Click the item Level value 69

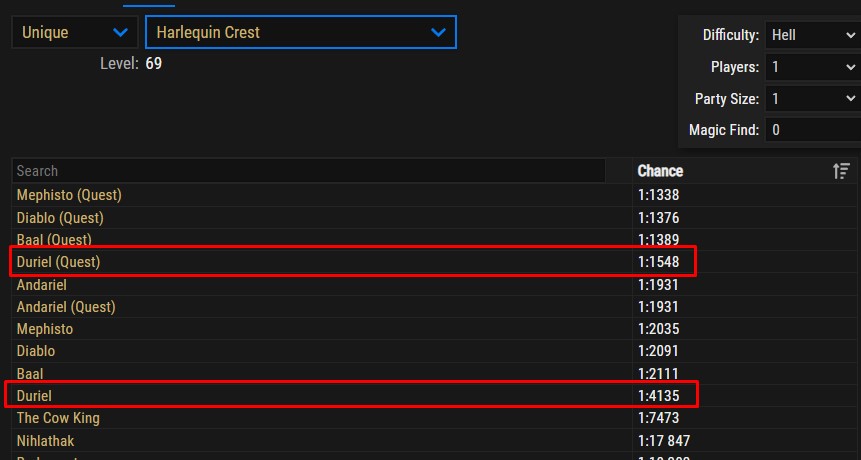coord(154,64)
